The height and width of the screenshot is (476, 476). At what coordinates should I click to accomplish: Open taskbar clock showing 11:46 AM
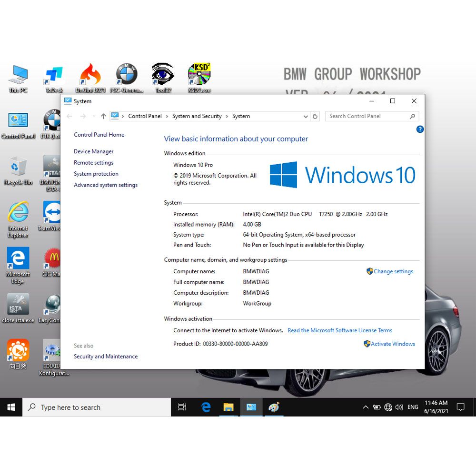[x=436, y=407]
